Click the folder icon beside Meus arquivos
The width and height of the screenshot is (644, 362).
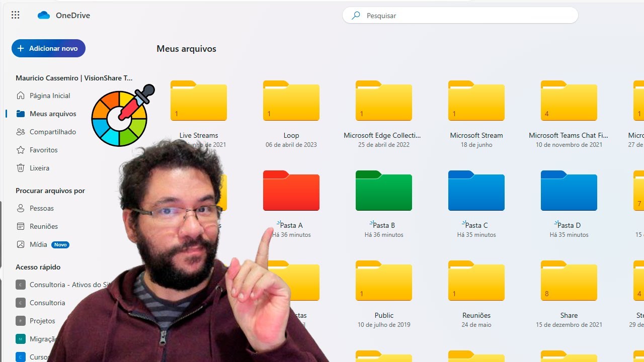coord(21,114)
